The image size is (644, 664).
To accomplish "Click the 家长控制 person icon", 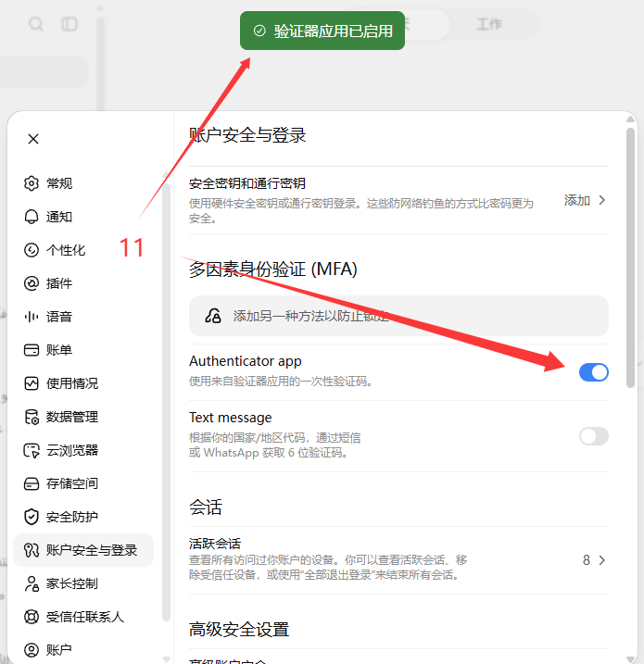I will (32, 583).
